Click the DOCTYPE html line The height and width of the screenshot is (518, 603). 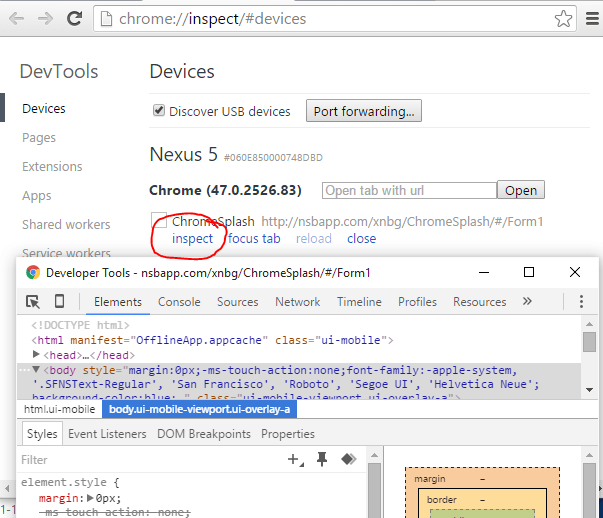pos(80,325)
